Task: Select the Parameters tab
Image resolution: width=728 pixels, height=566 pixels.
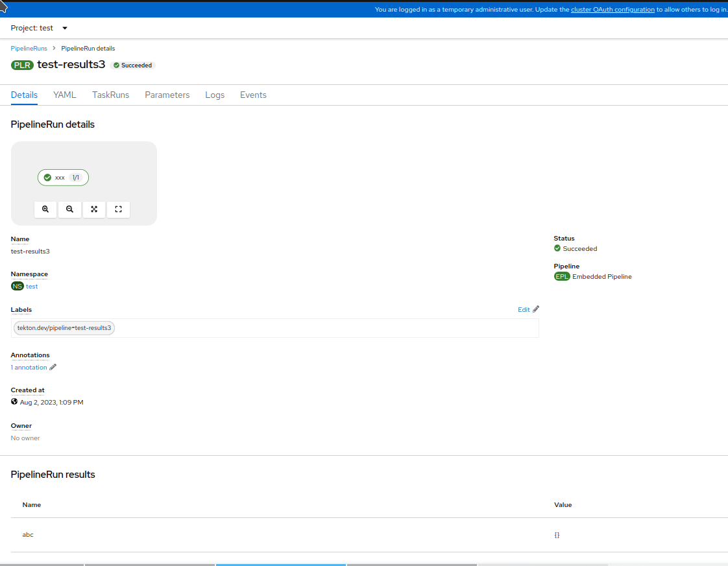Action: coord(167,95)
